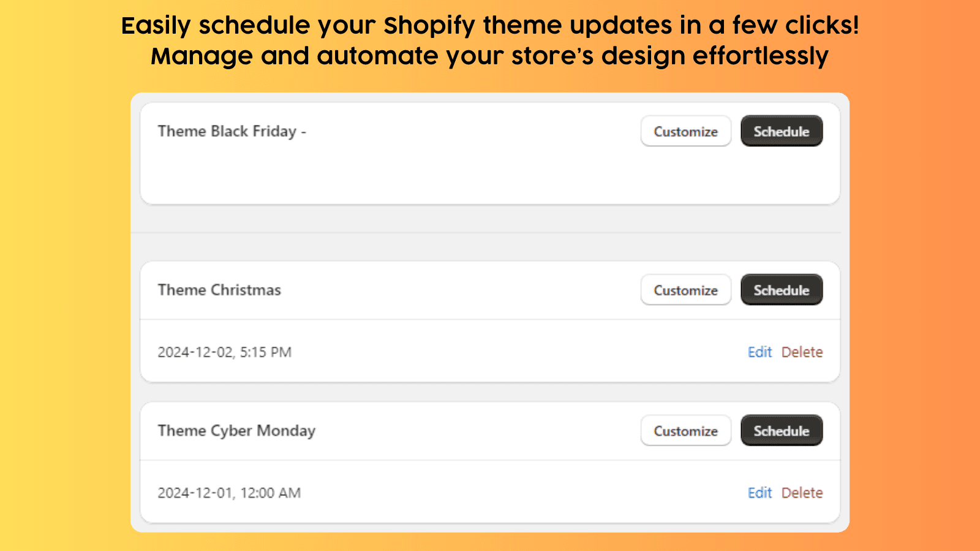
Task: Open the Theme Christmas card
Action: point(429,290)
